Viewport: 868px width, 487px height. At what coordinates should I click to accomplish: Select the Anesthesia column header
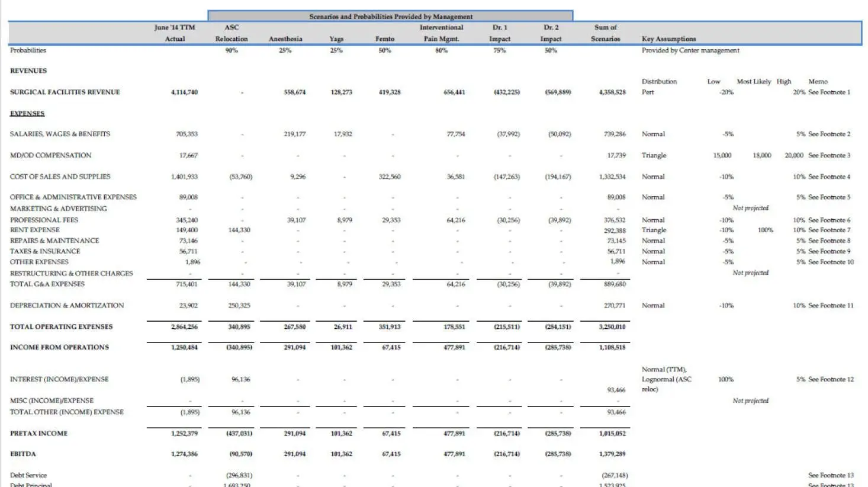pos(285,39)
